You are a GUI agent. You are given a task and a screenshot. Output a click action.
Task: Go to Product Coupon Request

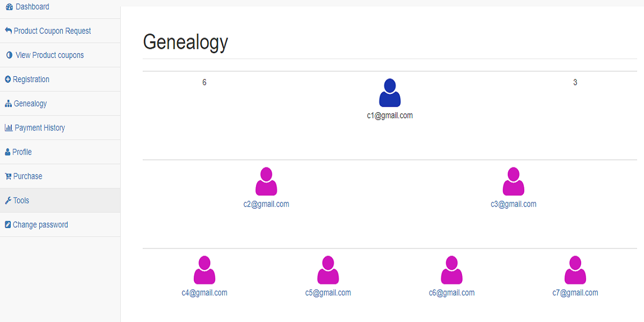click(x=60, y=31)
